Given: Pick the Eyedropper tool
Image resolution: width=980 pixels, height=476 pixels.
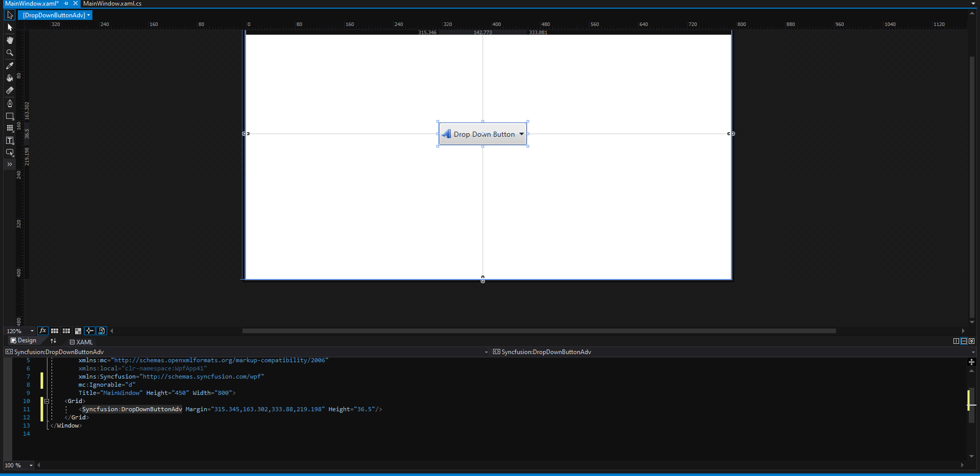Looking at the screenshot, I should 9,65.
